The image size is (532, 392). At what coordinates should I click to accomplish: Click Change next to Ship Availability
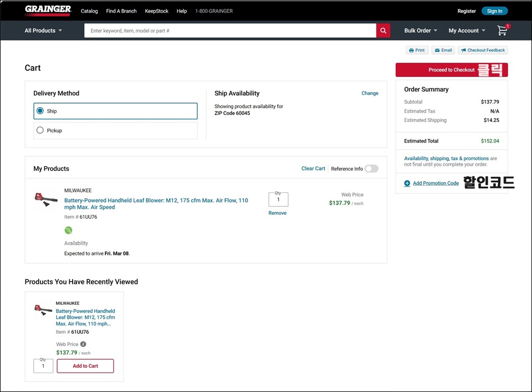(x=370, y=93)
